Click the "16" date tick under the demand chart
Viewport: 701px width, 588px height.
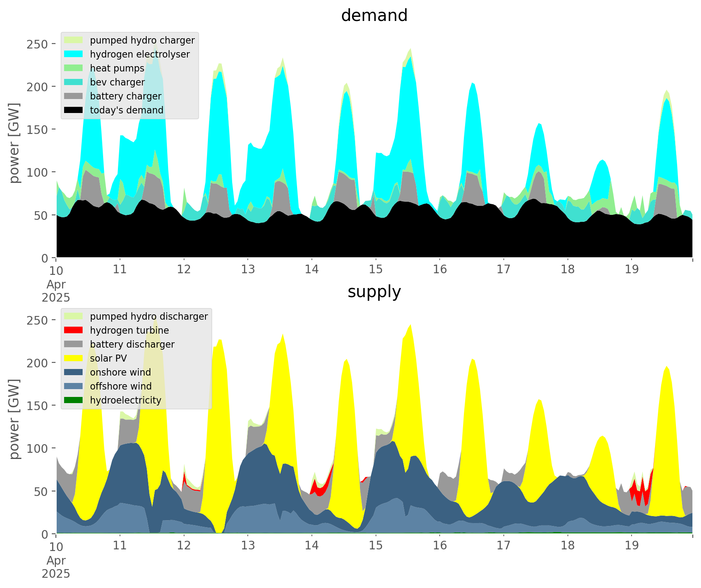(440, 270)
